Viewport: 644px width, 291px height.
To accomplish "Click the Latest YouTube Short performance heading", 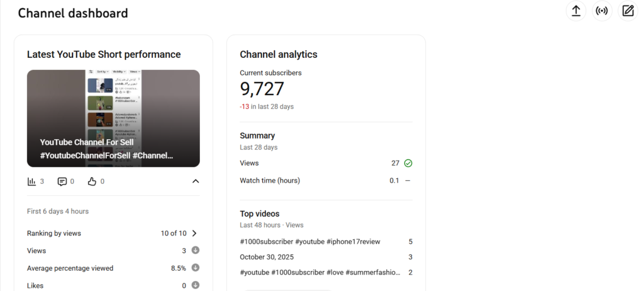I will [x=104, y=55].
